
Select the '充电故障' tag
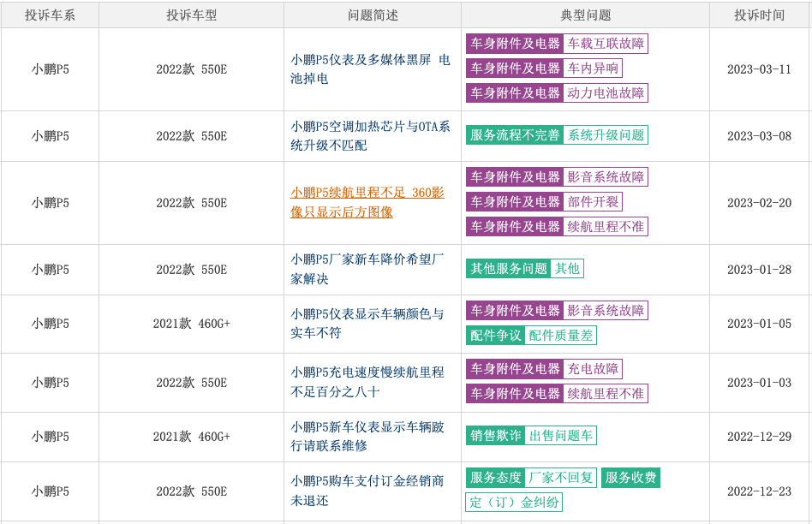593,369
